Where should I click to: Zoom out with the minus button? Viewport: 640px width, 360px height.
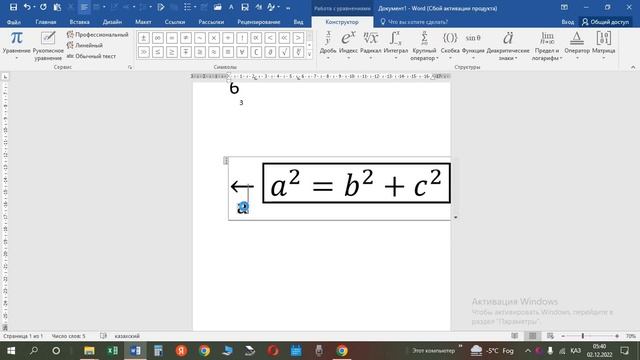point(563,336)
